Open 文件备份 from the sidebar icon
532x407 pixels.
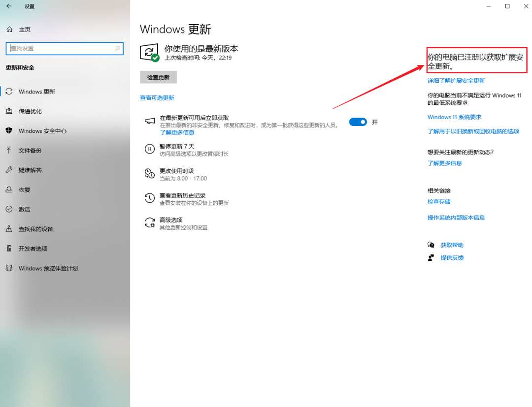(x=10, y=151)
